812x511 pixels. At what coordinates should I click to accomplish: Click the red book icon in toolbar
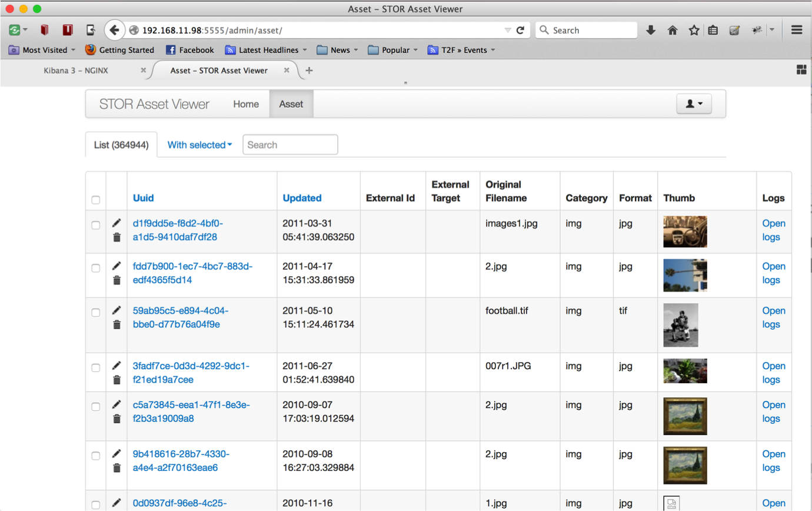pos(45,30)
